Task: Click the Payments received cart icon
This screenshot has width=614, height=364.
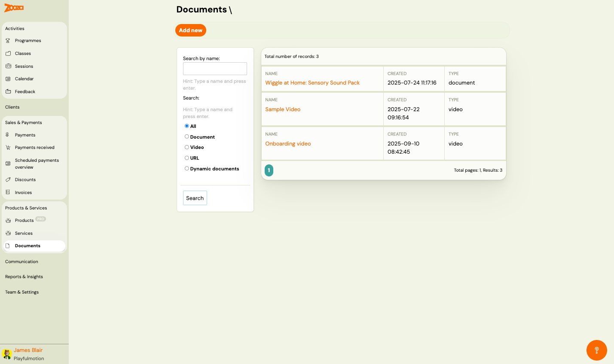Action: click(8, 148)
